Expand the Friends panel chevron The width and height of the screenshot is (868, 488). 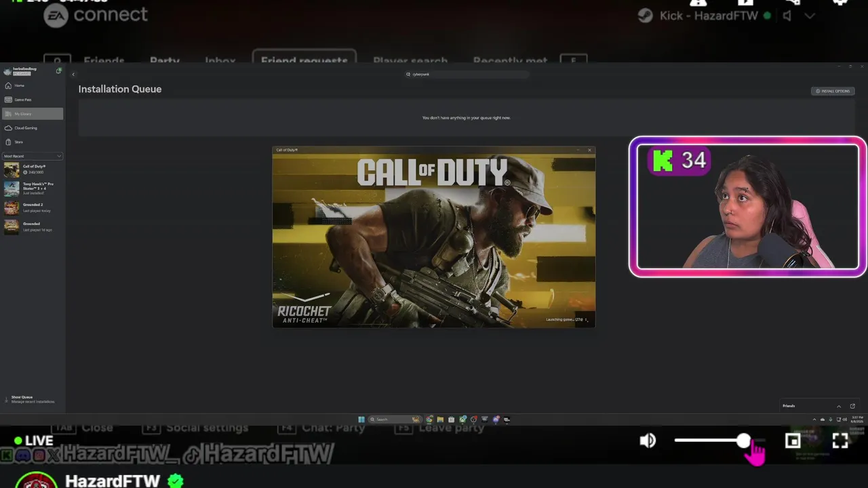pyautogui.click(x=839, y=407)
